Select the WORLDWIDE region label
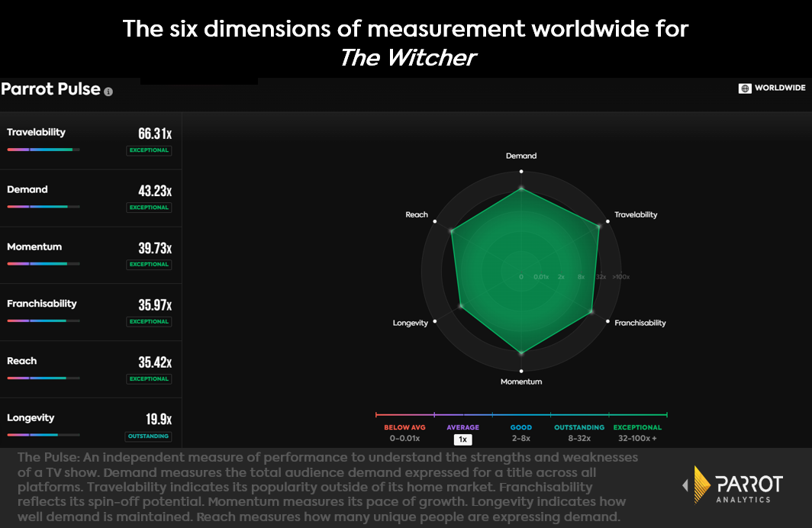This screenshot has height=528, width=812. pos(780,88)
